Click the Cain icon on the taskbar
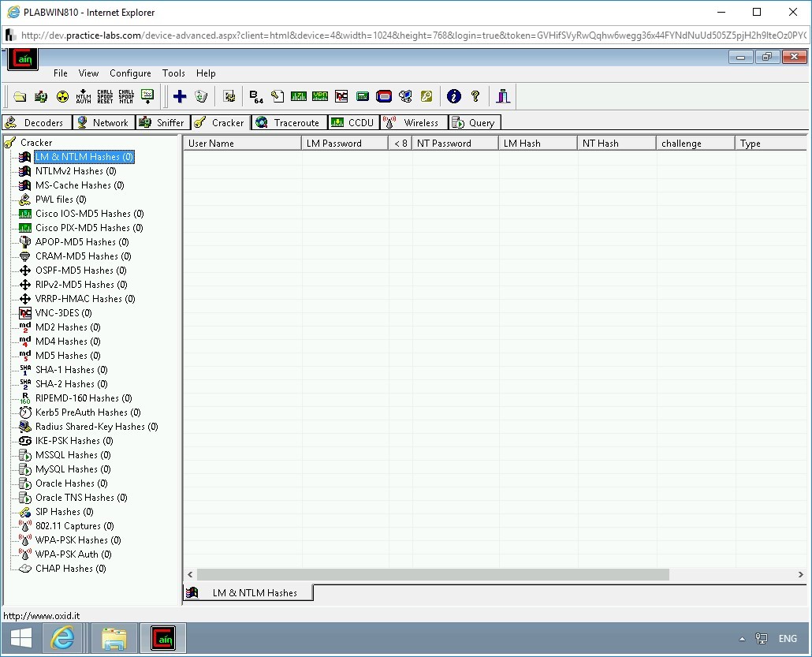 [162, 637]
